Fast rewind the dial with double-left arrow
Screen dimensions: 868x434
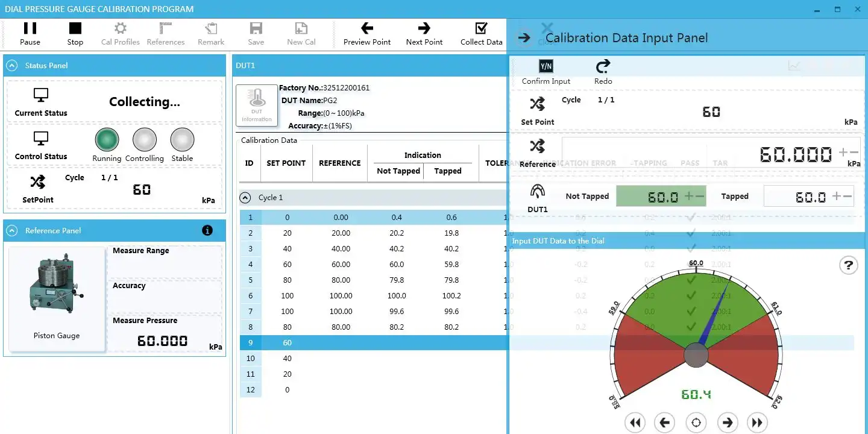[635, 423]
